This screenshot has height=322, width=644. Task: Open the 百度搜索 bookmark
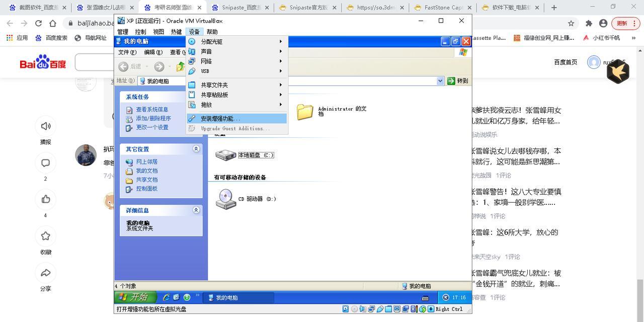(x=51, y=38)
